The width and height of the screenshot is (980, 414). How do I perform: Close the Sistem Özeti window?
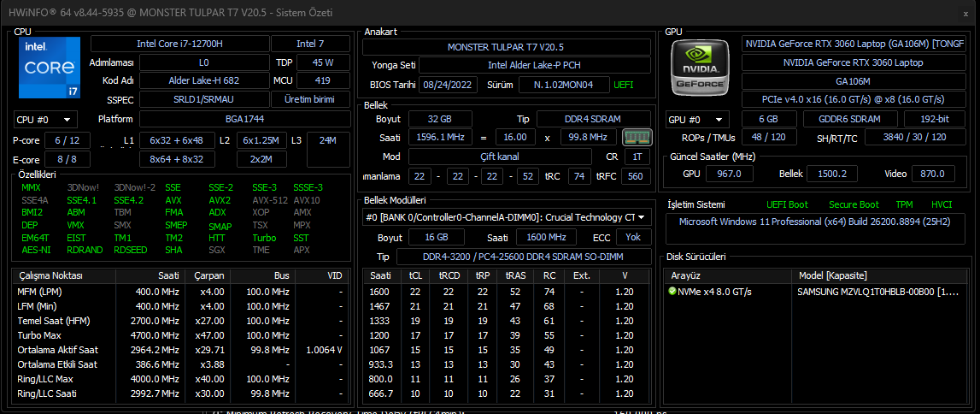pyautogui.click(x=966, y=13)
